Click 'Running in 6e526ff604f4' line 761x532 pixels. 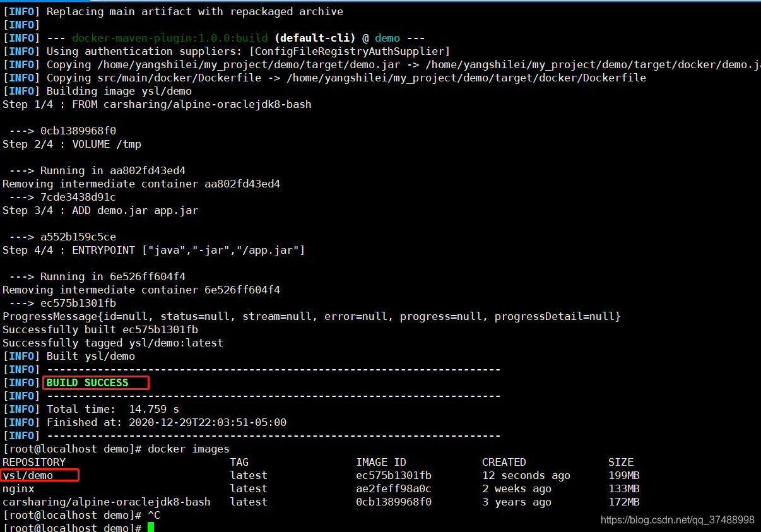click(x=97, y=276)
